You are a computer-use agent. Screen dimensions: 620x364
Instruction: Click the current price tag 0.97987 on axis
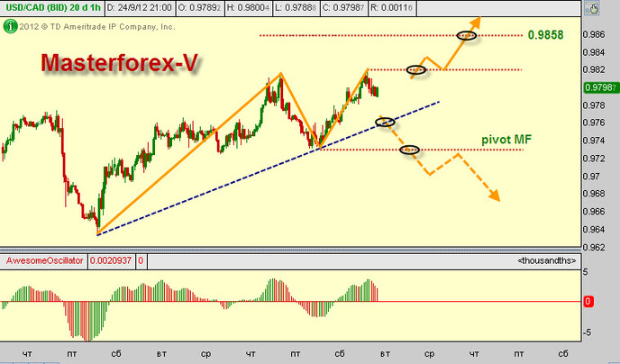click(x=598, y=87)
